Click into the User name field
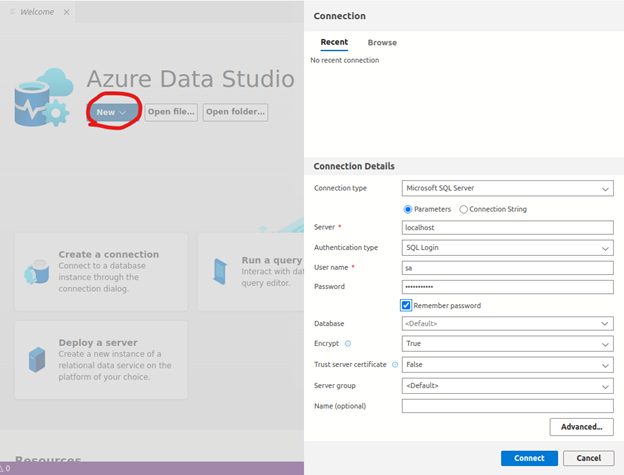 (x=507, y=268)
